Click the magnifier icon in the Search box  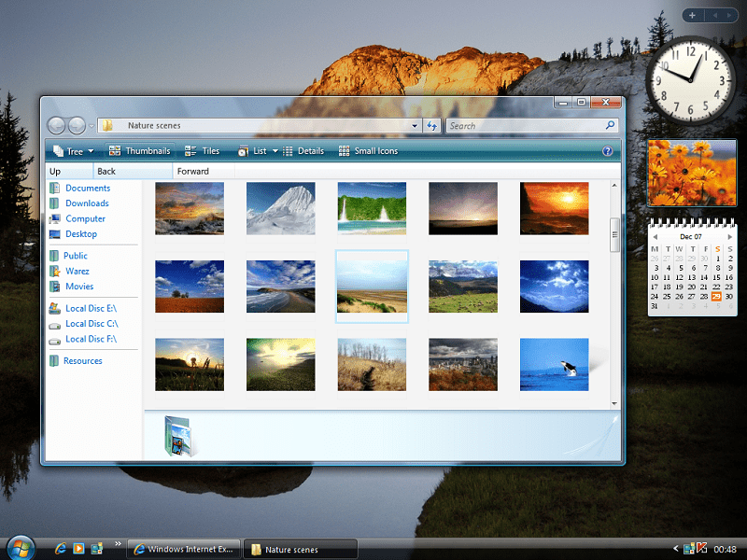click(611, 125)
